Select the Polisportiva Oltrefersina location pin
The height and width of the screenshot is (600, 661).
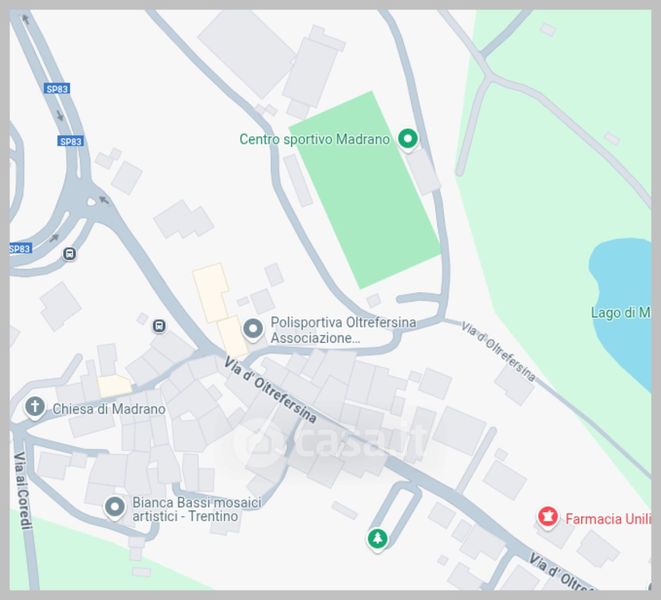coord(253,329)
